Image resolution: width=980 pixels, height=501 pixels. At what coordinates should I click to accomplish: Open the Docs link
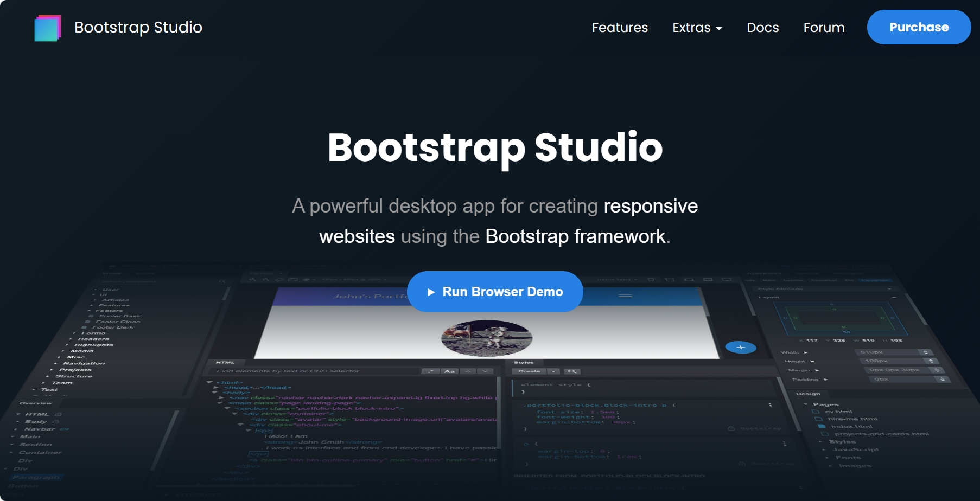[762, 27]
